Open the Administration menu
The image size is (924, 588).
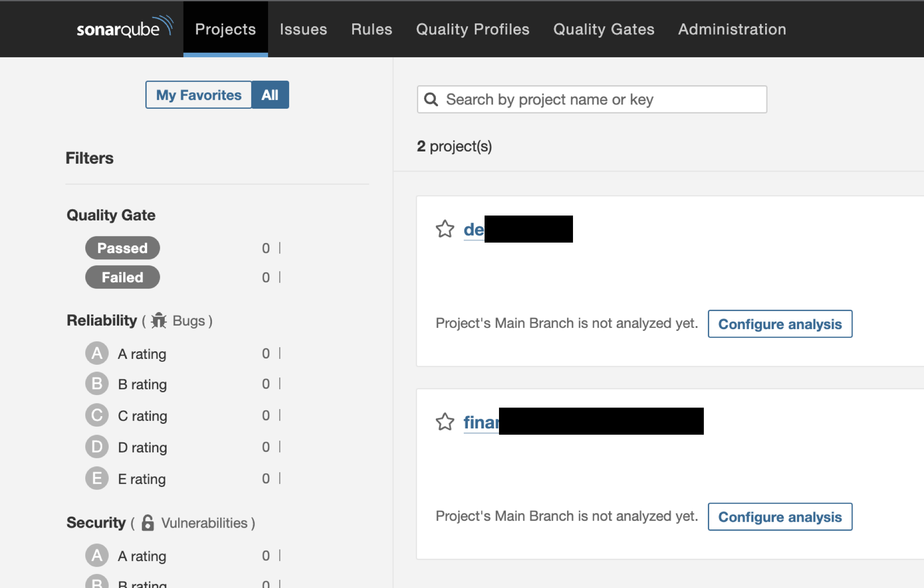(732, 29)
